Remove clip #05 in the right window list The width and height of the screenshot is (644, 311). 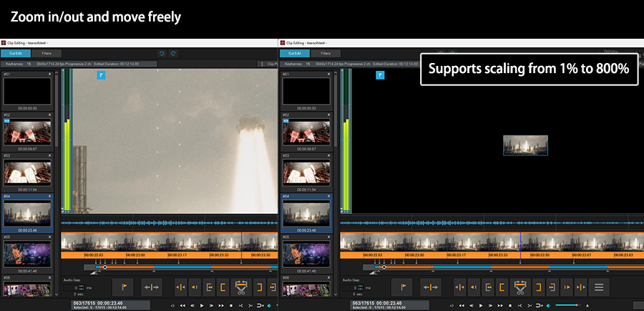(329, 237)
